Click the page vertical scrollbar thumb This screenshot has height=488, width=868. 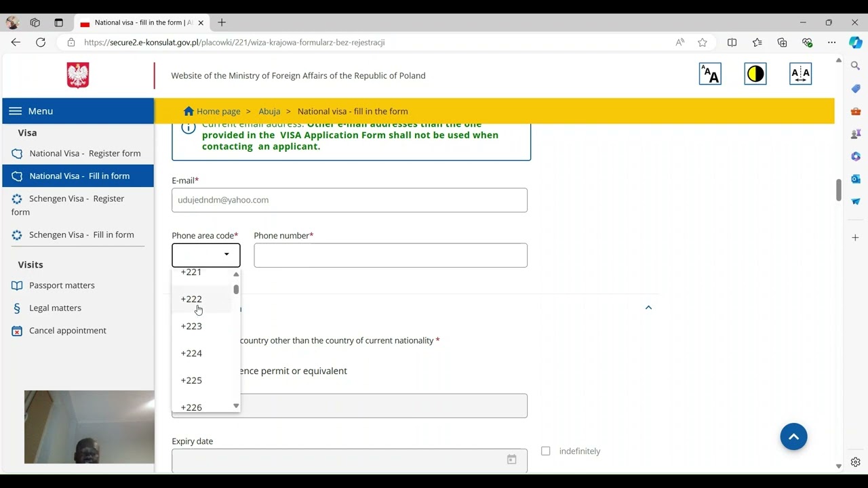click(x=838, y=190)
